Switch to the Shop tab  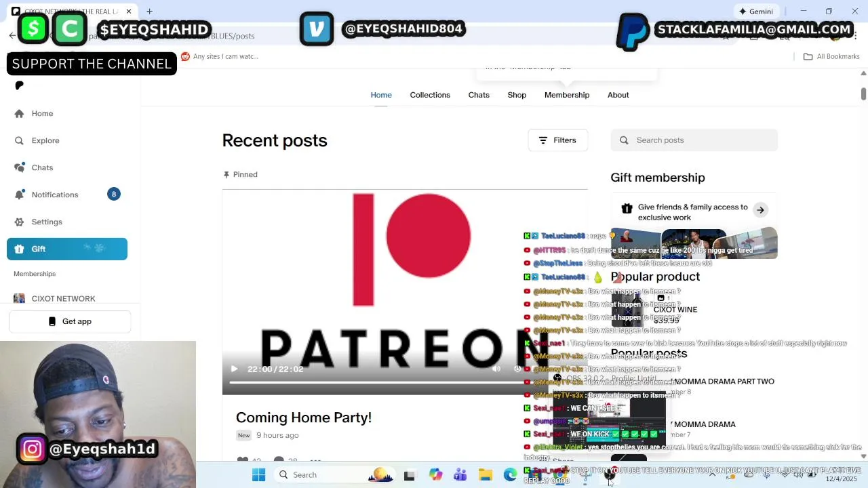pos(517,95)
